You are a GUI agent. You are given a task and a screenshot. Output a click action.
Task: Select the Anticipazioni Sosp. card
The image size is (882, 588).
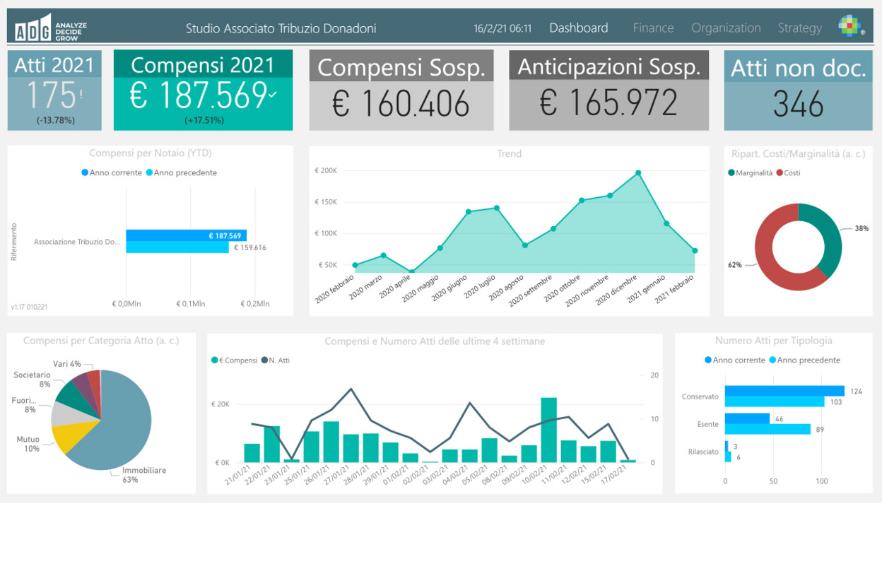pos(608,90)
